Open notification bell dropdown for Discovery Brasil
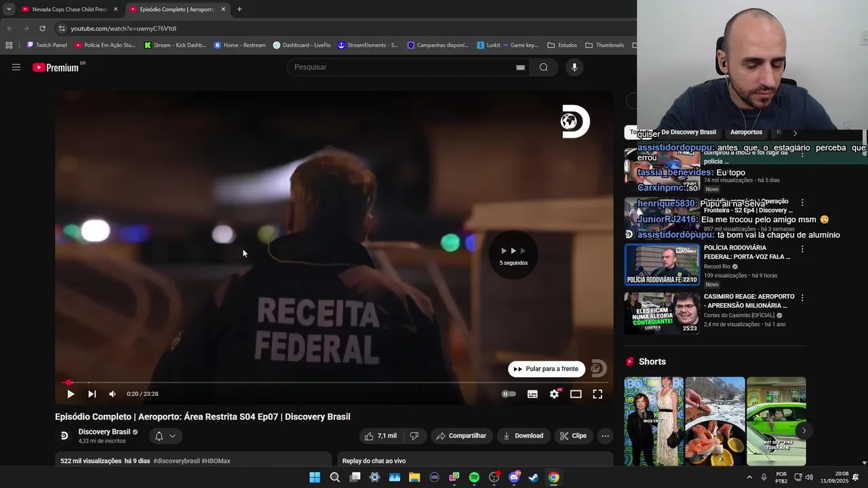 [165, 436]
